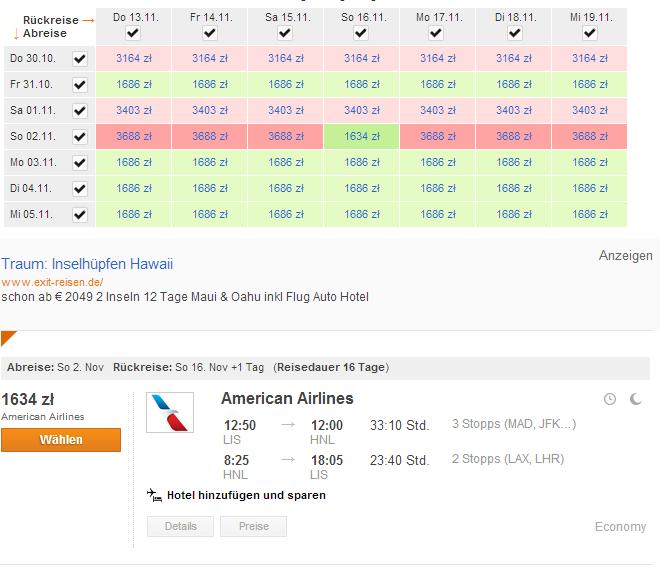Image resolution: width=660 pixels, height=571 pixels.
Task: Uncheck the Mo 17.11. return date checkbox
Action: click(436, 33)
